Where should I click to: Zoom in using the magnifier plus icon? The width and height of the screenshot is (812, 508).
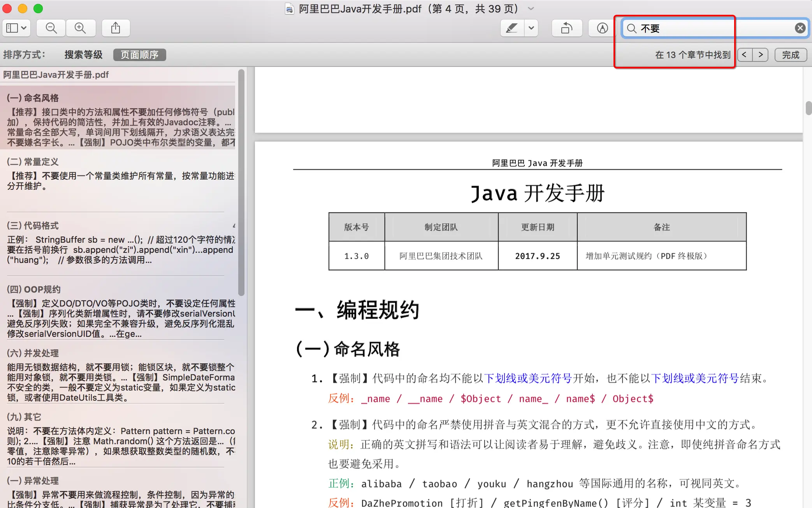pyautogui.click(x=81, y=28)
